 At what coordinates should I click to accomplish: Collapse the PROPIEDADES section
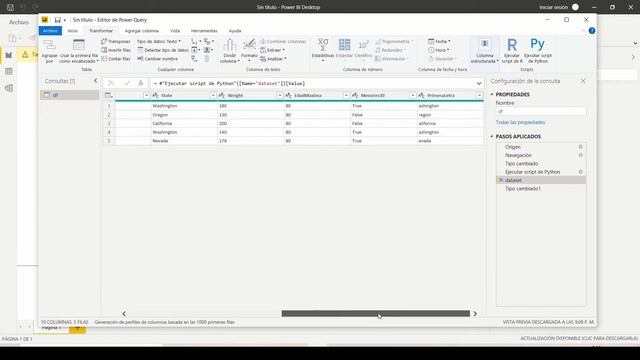492,94
